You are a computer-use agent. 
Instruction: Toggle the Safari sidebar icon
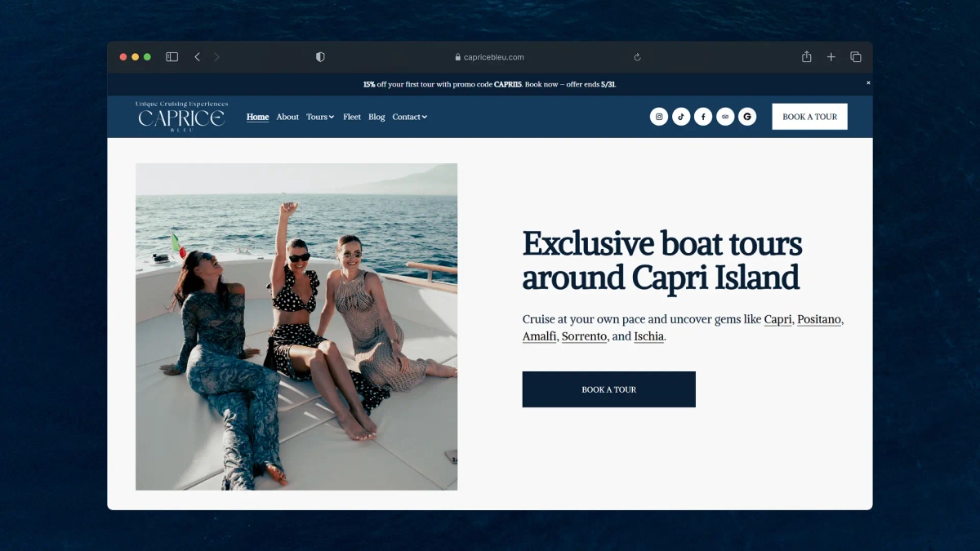[171, 57]
